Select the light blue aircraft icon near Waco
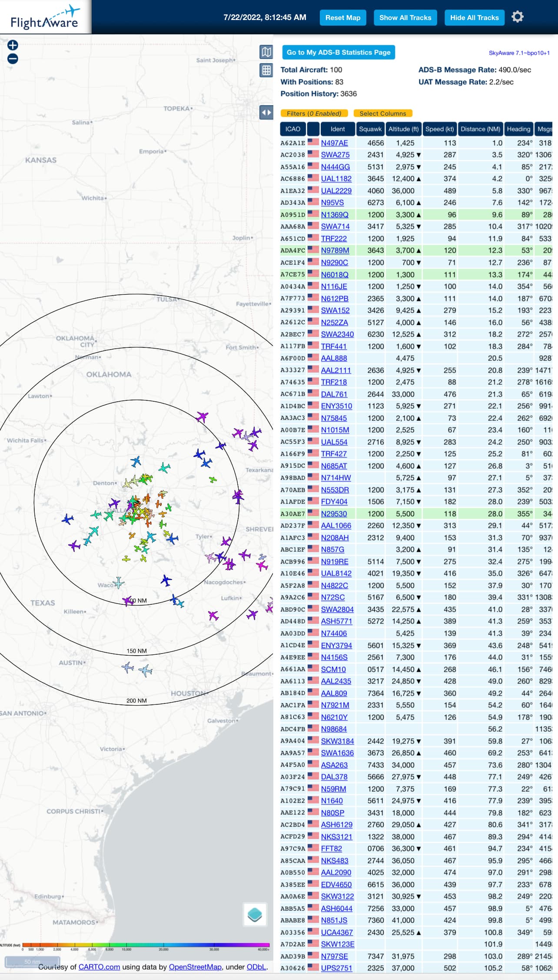The width and height of the screenshot is (558, 980). (118, 582)
